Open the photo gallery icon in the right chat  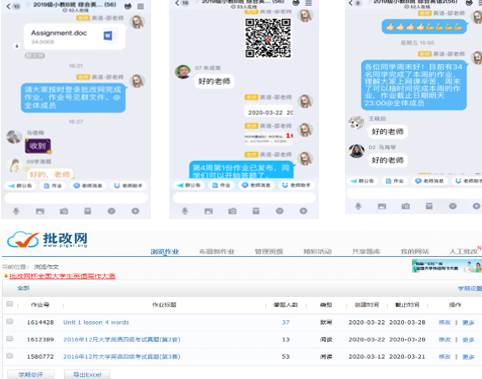[x=382, y=206]
